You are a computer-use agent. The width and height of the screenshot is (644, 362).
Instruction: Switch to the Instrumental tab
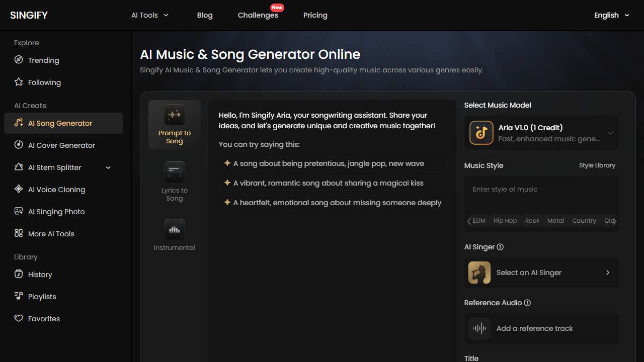click(175, 235)
